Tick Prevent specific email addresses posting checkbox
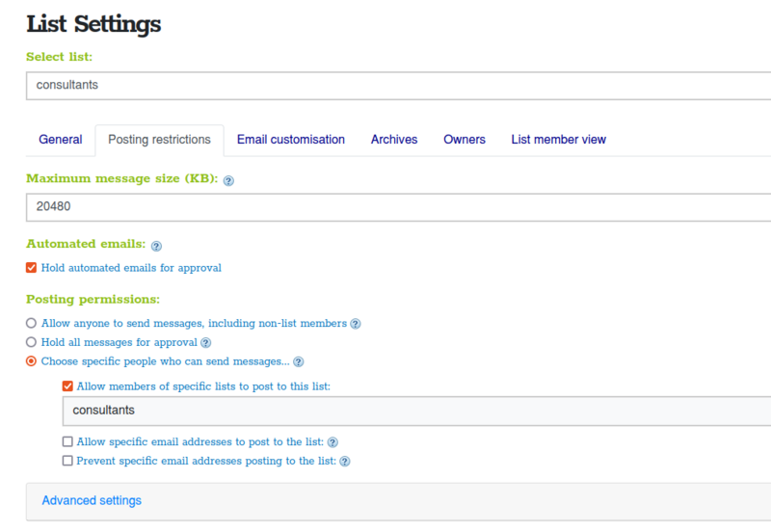 [67, 462]
